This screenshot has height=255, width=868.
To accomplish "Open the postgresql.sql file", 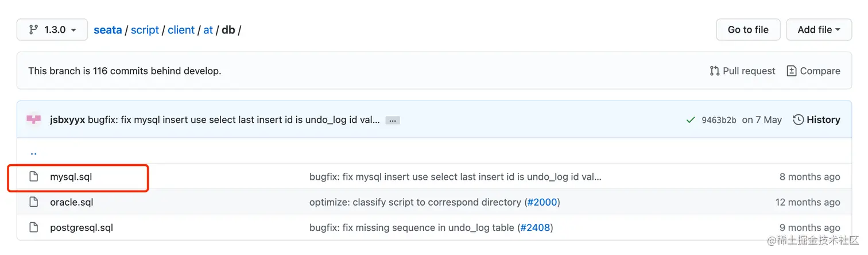I will 82,227.
